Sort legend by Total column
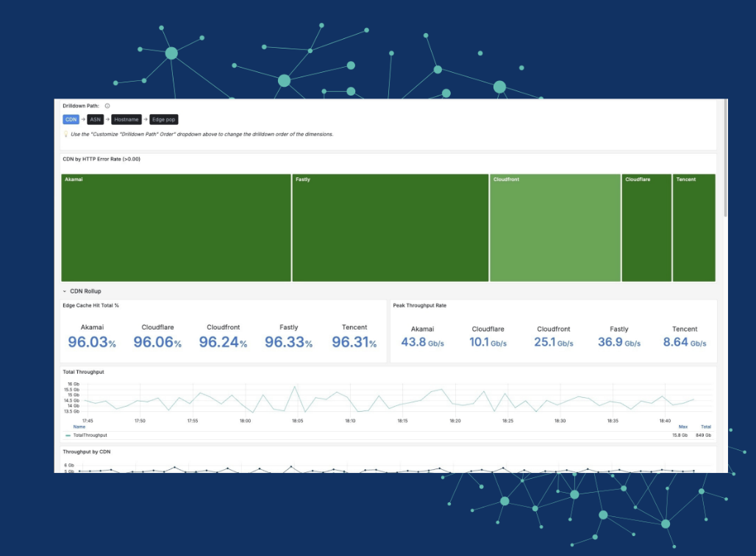Viewport: 756px width, 556px height. [x=705, y=427]
